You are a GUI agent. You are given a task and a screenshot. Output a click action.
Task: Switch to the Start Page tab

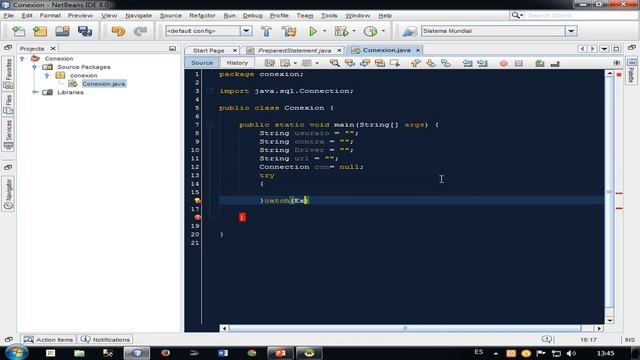[209, 50]
